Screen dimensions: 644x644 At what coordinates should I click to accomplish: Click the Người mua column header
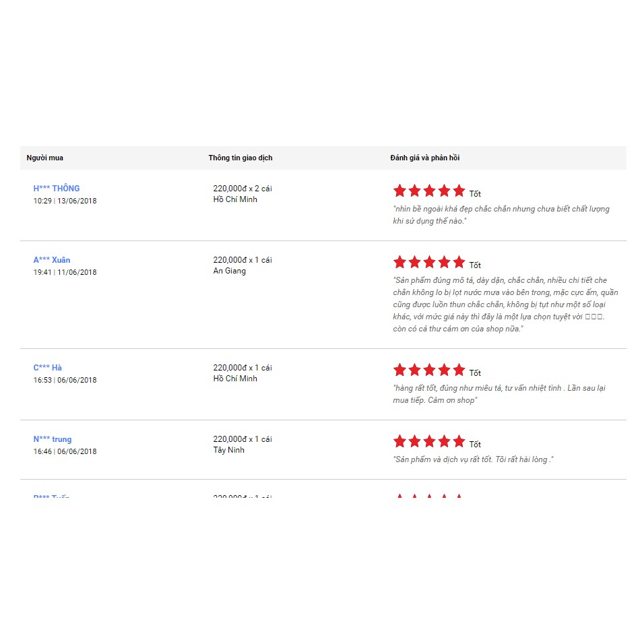tap(45, 158)
